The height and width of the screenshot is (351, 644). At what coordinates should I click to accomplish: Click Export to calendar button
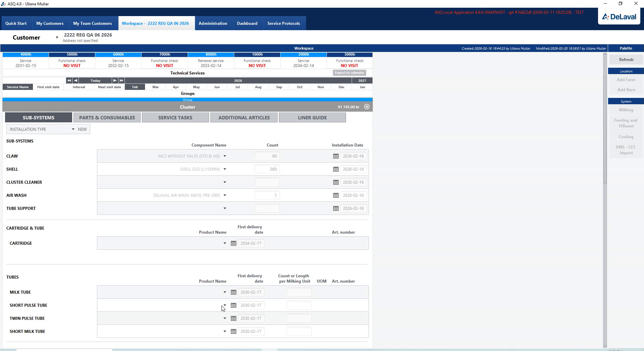tap(349, 73)
